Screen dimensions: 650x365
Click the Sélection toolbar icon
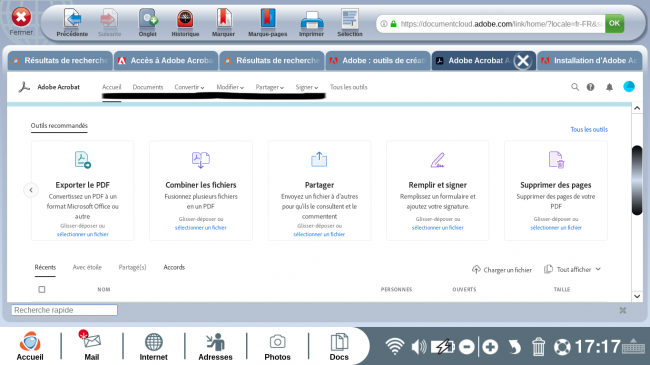pos(350,19)
